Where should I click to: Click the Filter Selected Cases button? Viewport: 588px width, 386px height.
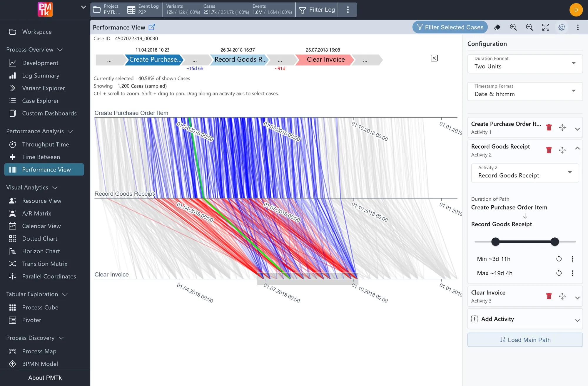coord(450,27)
